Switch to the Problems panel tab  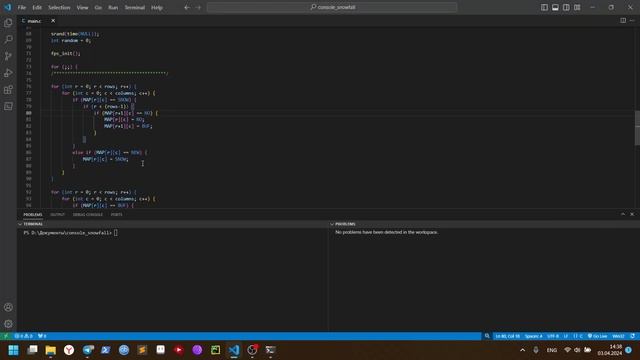point(33,215)
